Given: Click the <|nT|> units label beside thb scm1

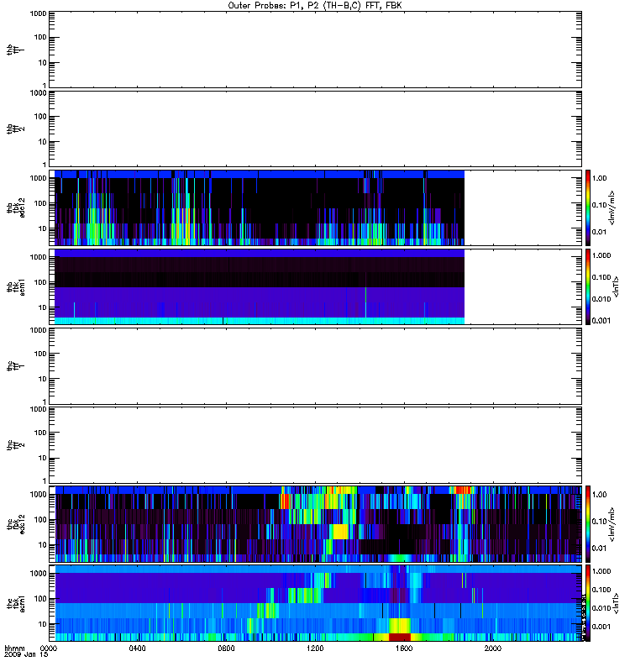Looking at the screenshot, I should (616, 286).
